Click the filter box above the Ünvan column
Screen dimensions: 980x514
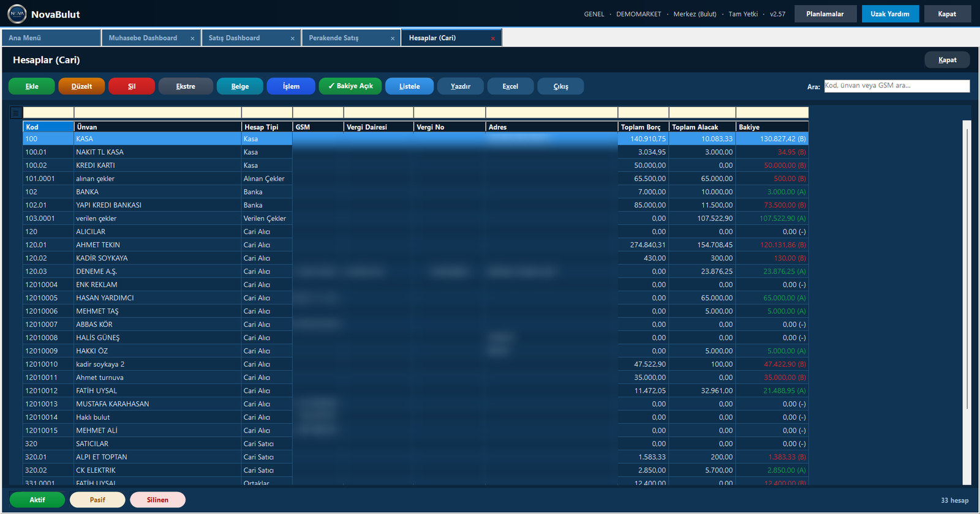pyautogui.click(x=157, y=113)
